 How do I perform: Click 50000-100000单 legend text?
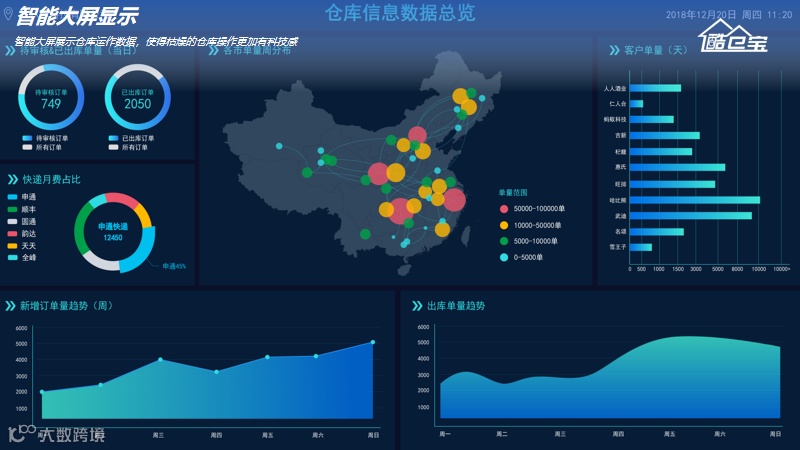coord(539,209)
